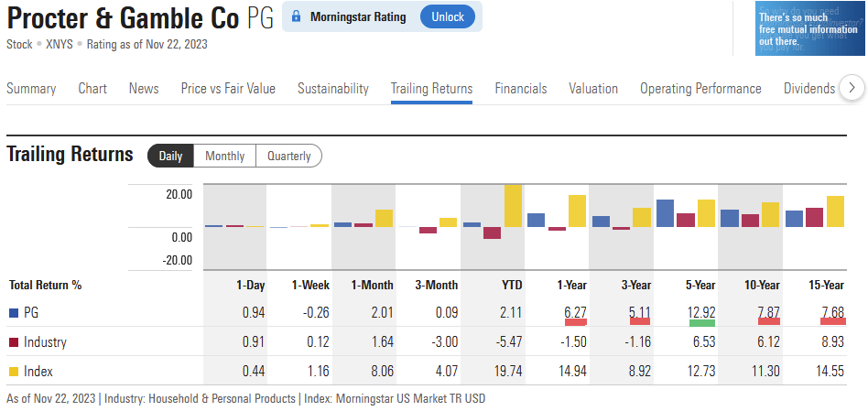Click PG 1-Year return value 6.27
Screen dimensions: 868x411
click(x=576, y=313)
